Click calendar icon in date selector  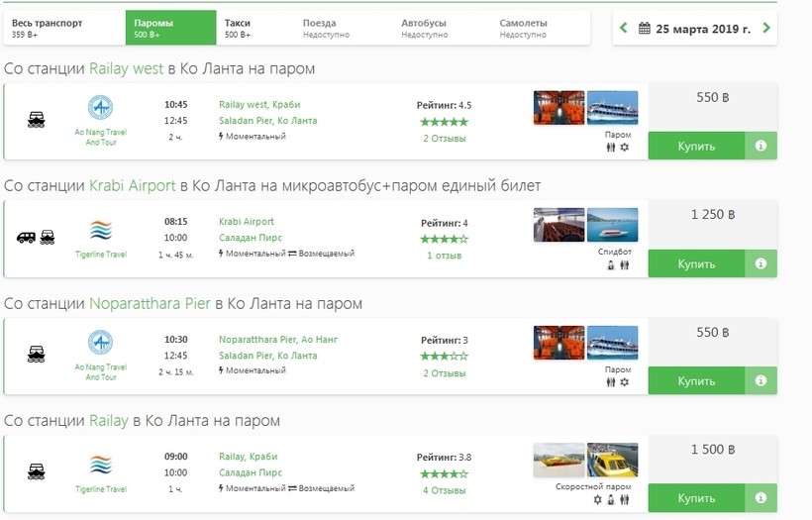[643, 29]
